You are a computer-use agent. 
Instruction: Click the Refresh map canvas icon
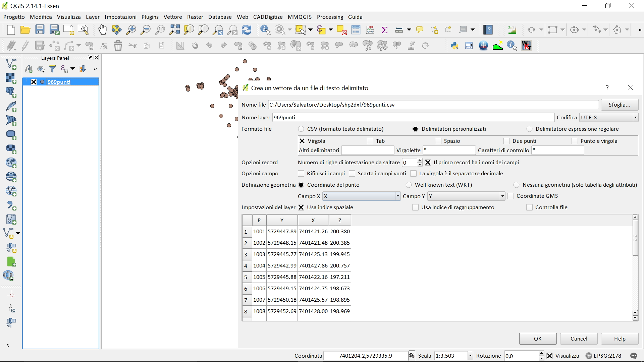click(x=247, y=30)
